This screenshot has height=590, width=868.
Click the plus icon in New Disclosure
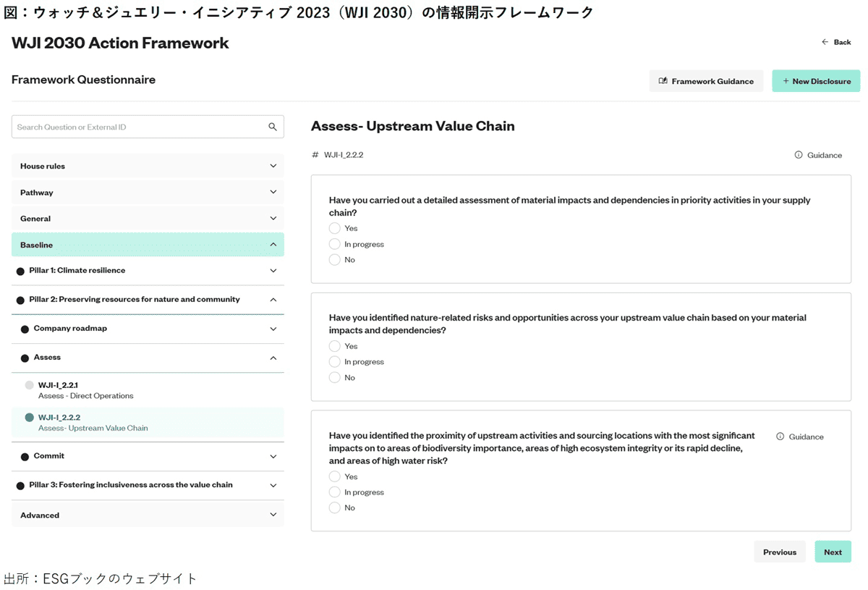[786, 81]
